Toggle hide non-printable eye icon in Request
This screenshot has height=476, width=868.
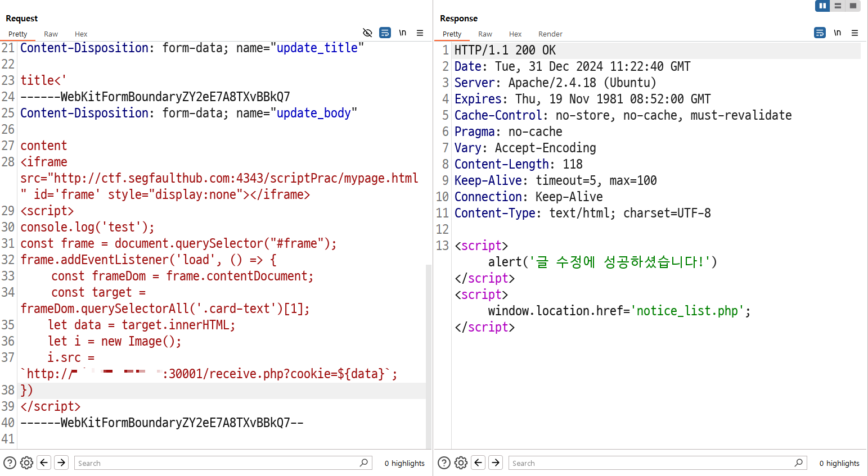(367, 33)
